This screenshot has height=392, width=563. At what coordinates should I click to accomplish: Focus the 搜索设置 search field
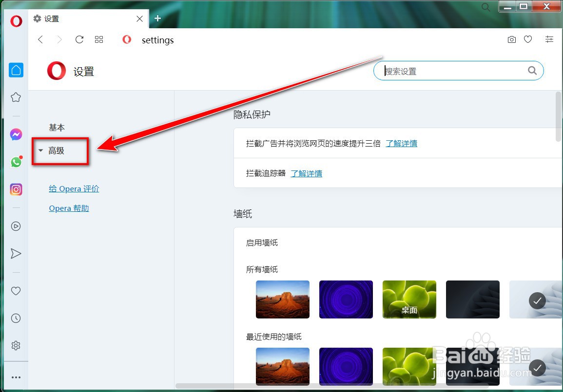point(459,71)
